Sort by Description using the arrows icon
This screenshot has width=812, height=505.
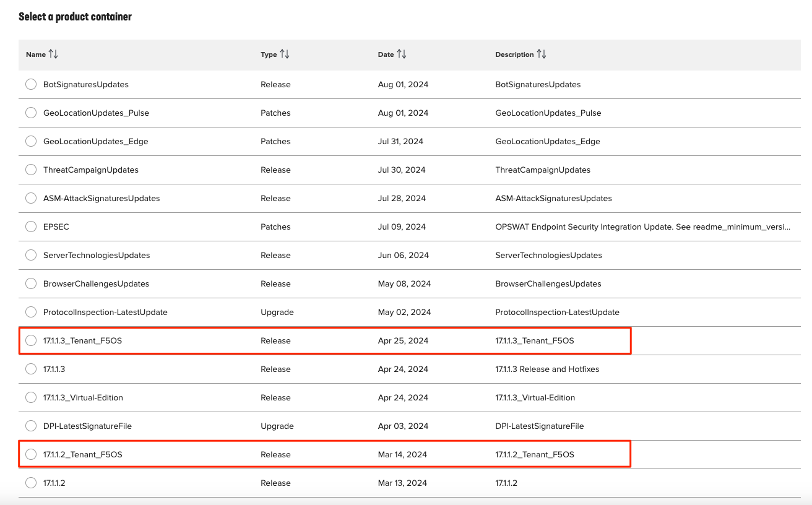click(x=542, y=54)
